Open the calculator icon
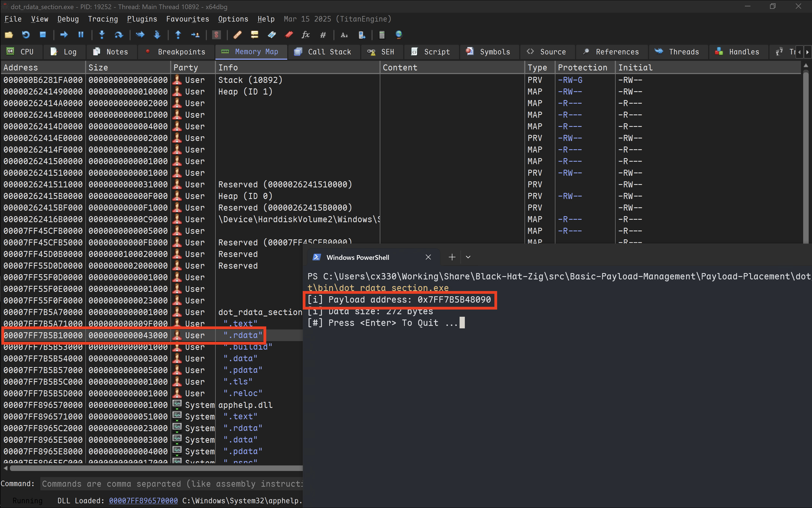This screenshot has width=812, height=508. 382,35
